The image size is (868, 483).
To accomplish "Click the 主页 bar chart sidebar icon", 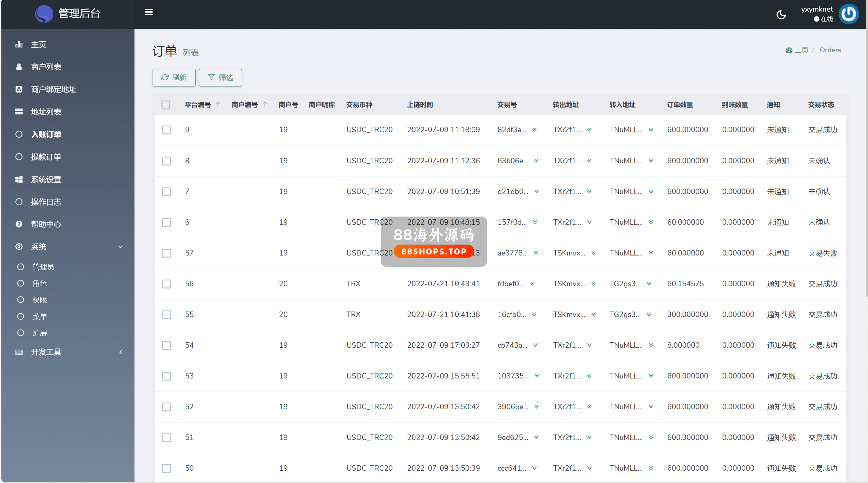I will [19, 44].
